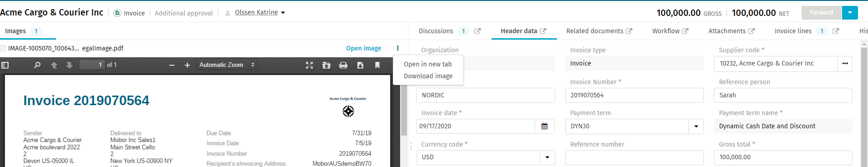The height and width of the screenshot is (167, 868).
Task: Open supplier code lookup ellipsis button
Action: point(845,64)
